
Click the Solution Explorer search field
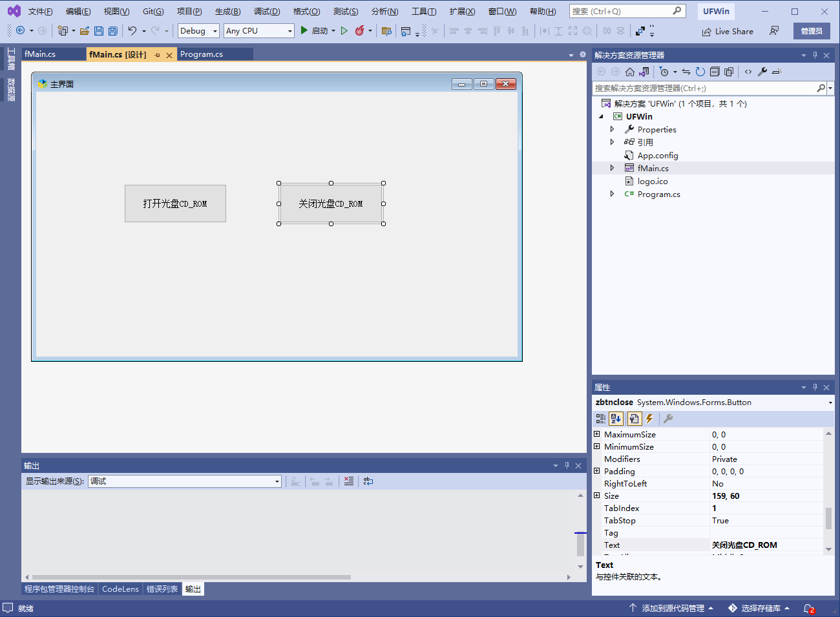point(704,88)
